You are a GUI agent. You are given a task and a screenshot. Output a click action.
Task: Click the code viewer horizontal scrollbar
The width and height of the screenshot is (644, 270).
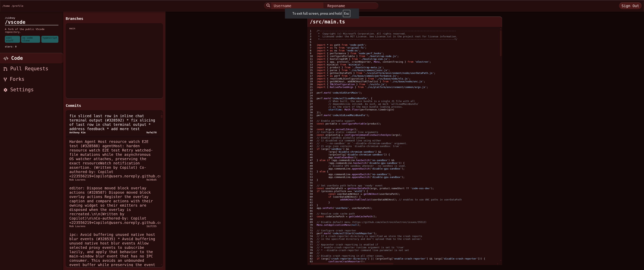tap(352, 263)
